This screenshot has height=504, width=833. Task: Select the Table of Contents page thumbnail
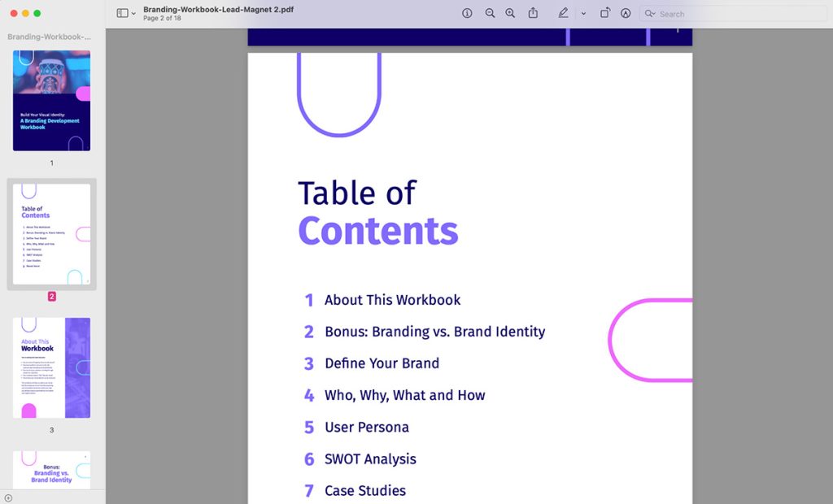point(51,233)
